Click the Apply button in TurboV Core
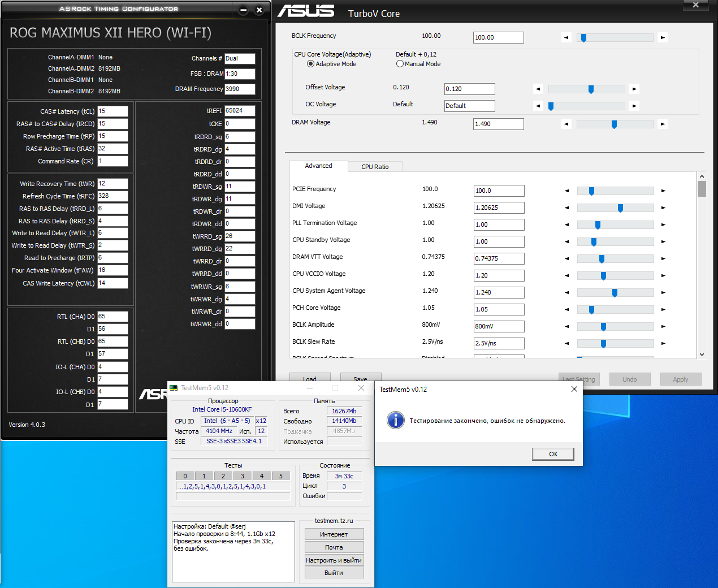 point(681,379)
